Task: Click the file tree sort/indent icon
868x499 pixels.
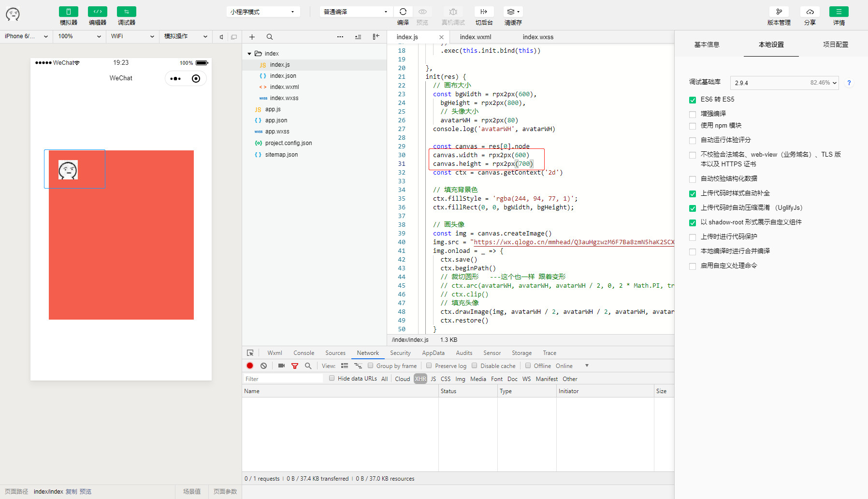Action: click(358, 37)
